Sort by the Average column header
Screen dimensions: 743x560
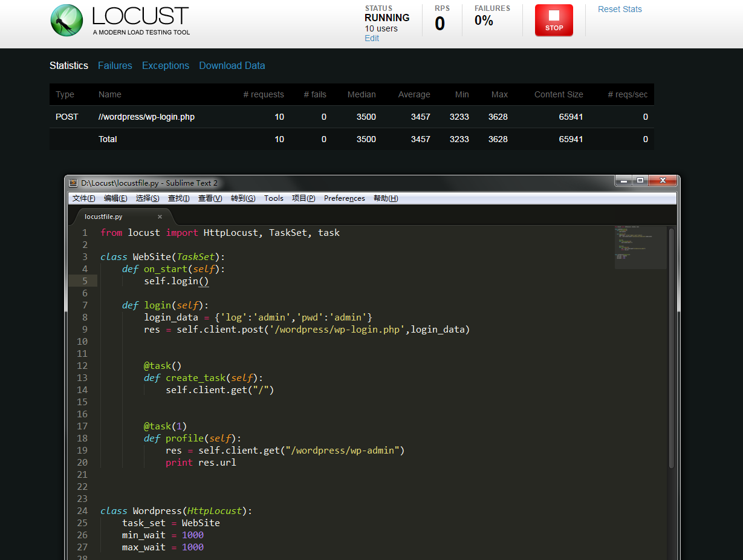[x=414, y=94]
